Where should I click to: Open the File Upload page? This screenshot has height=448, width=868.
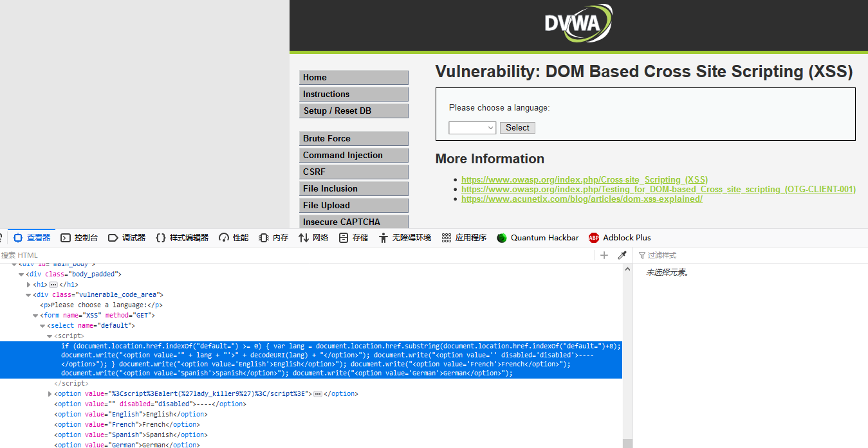point(354,205)
